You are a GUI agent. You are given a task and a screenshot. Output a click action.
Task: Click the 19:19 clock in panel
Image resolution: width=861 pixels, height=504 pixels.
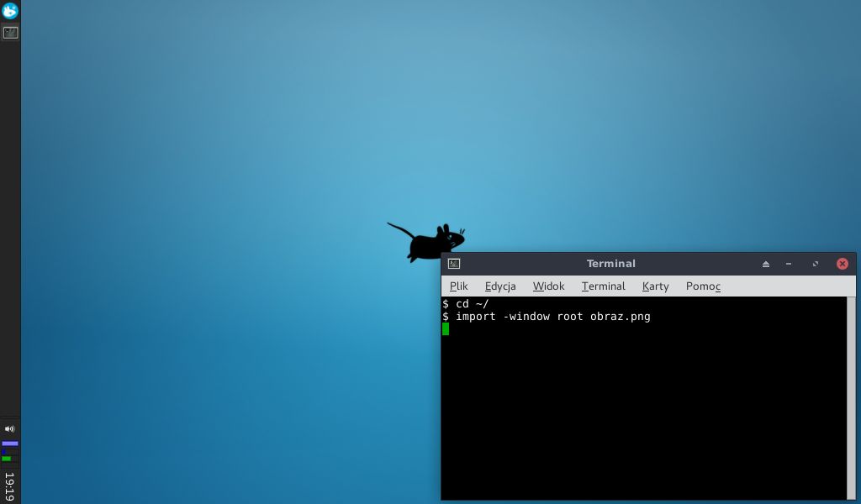[10, 486]
